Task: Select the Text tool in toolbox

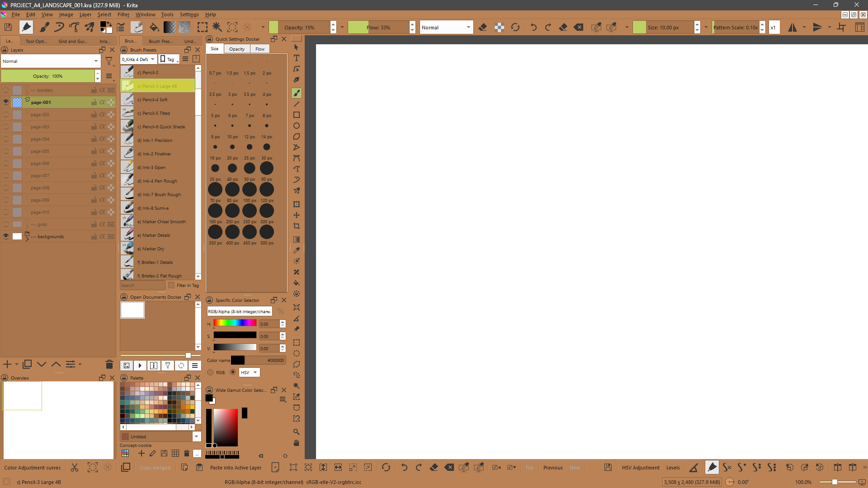Action: [297, 58]
